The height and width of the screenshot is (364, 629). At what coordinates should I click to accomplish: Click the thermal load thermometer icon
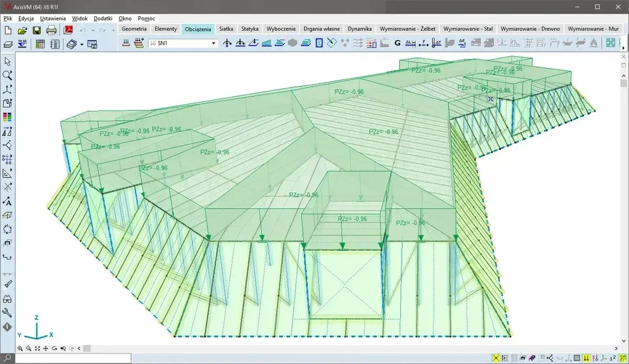[437, 43]
